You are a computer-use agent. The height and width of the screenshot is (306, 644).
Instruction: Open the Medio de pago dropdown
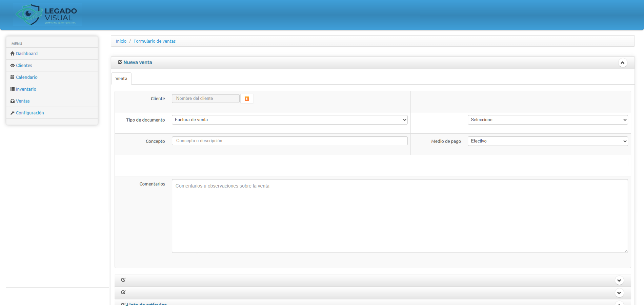click(x=547, y=141)
